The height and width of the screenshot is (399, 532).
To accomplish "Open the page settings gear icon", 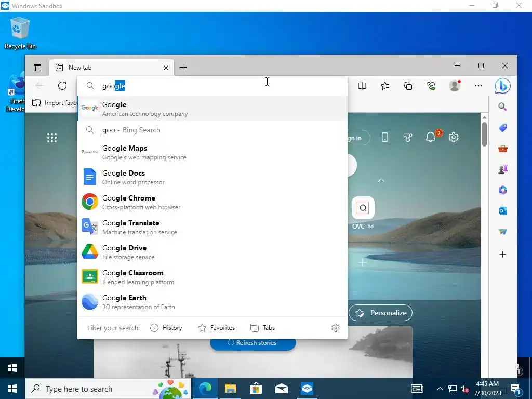I will tap(454, 137).
